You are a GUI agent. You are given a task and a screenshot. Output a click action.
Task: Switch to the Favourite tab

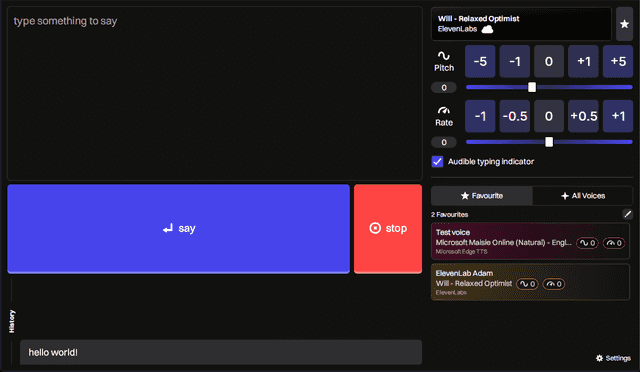[x=482, y=196]
